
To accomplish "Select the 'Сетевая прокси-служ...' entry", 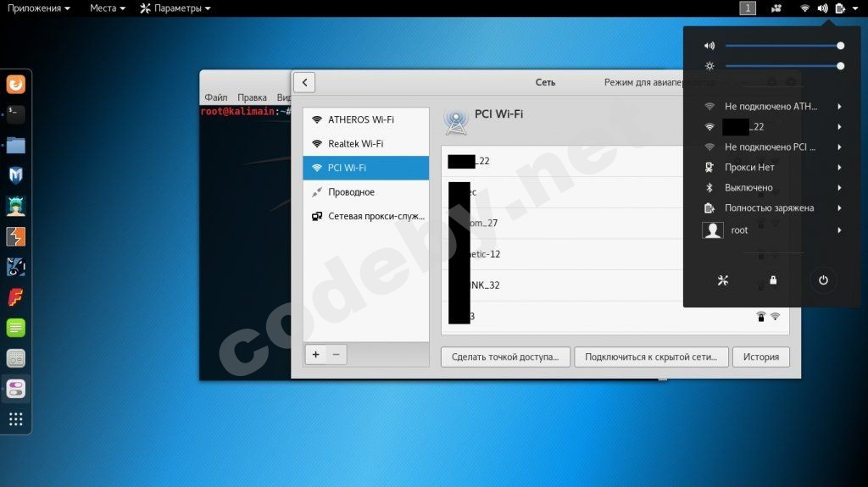I will point(366,216).
